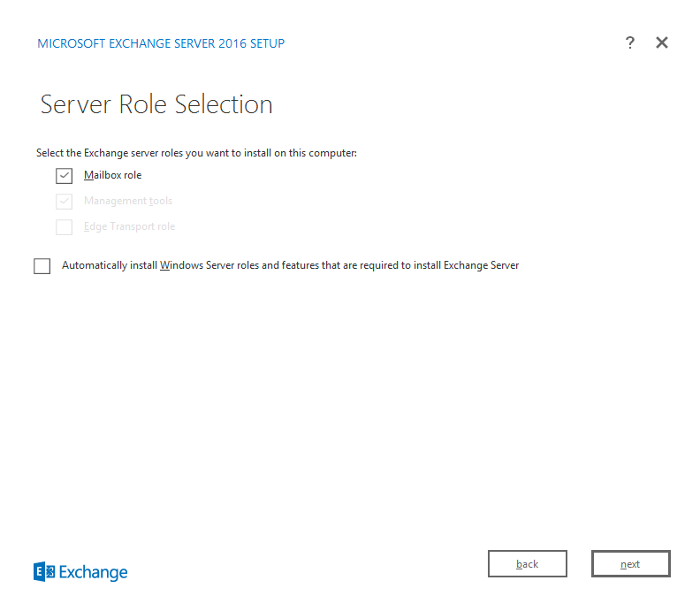Screen dimensions: 700x611
Task: Click the Automatically install Windows Server roles text
Action: (290, 265)
